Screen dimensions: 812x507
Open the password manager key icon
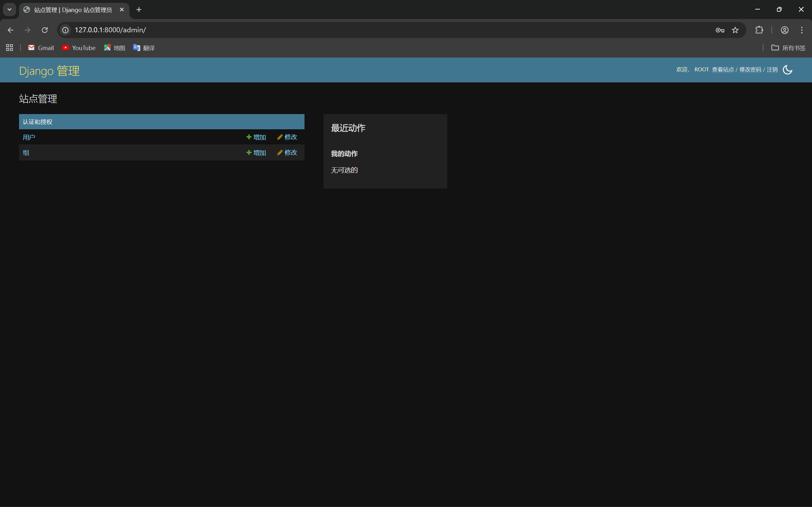tap(720, 30)
